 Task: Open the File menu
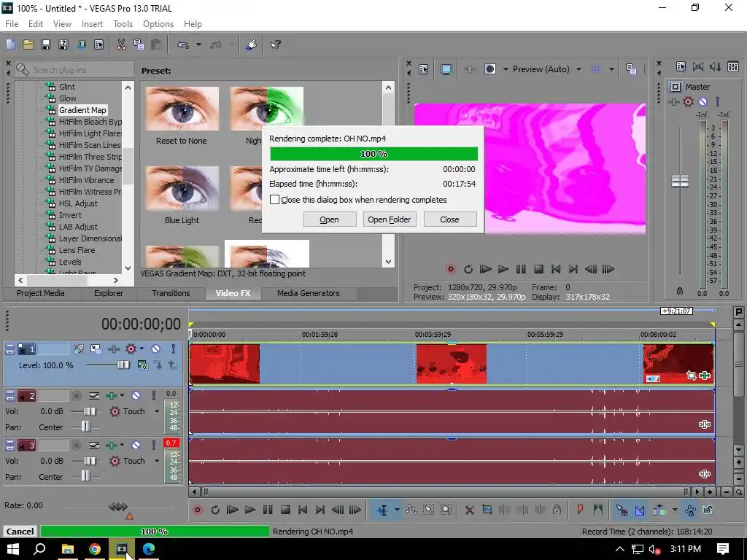tap(12, 24)
